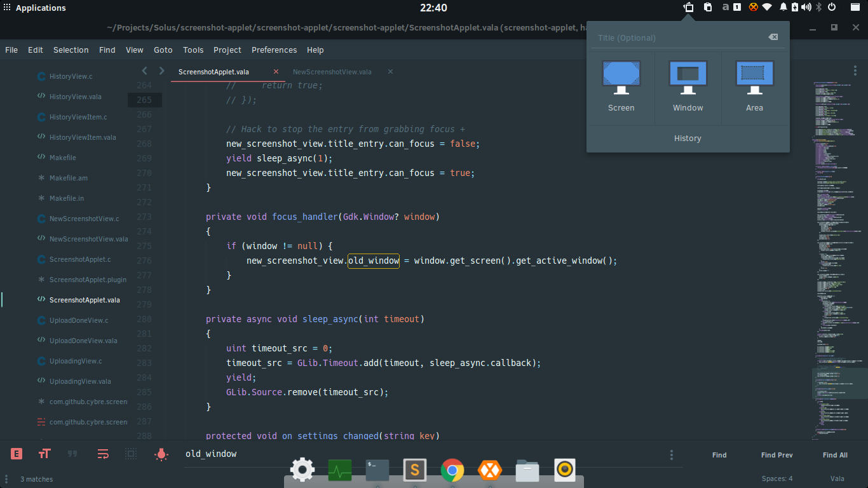Toggle highlight matches lightbulb
The image size is (868, 488).
161,454
